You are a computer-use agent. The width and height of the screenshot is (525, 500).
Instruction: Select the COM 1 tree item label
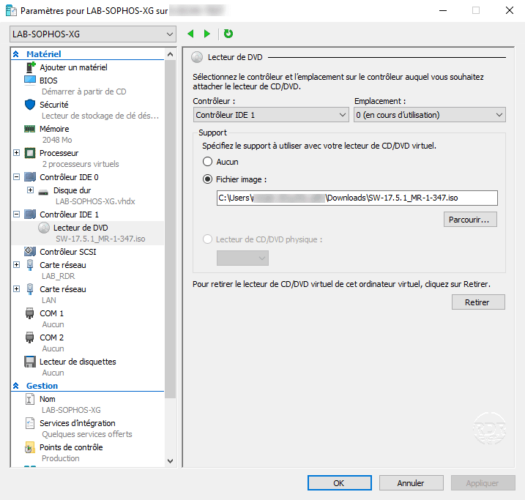52,313
